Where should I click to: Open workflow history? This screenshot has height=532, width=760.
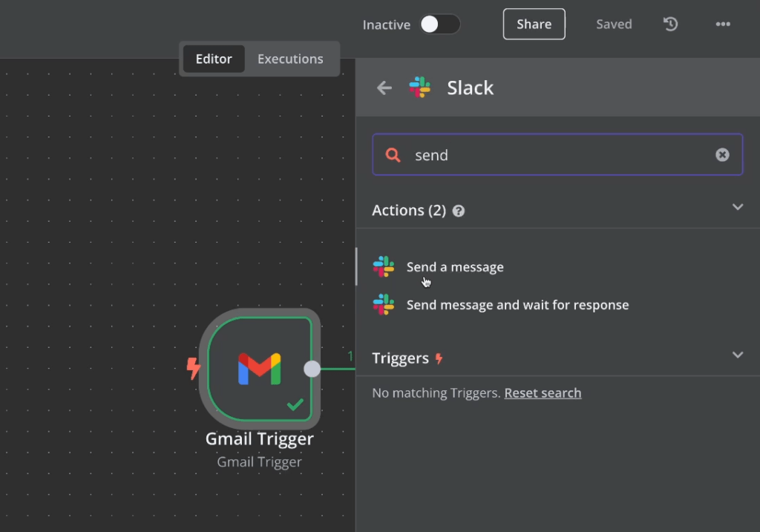[670, 24]
